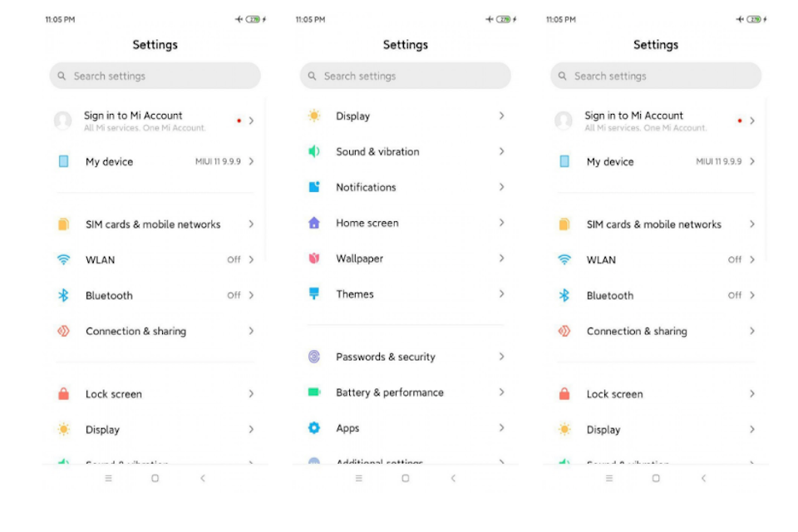This screenshot has width=798, height=532.
Task: Open chevron beside Themes row
Action: 501,293
